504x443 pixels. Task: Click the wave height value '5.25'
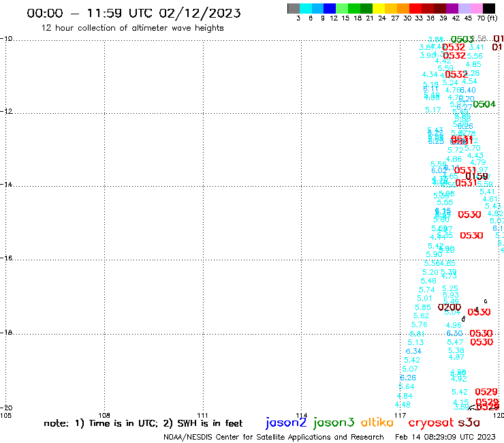tap(450, 288)
